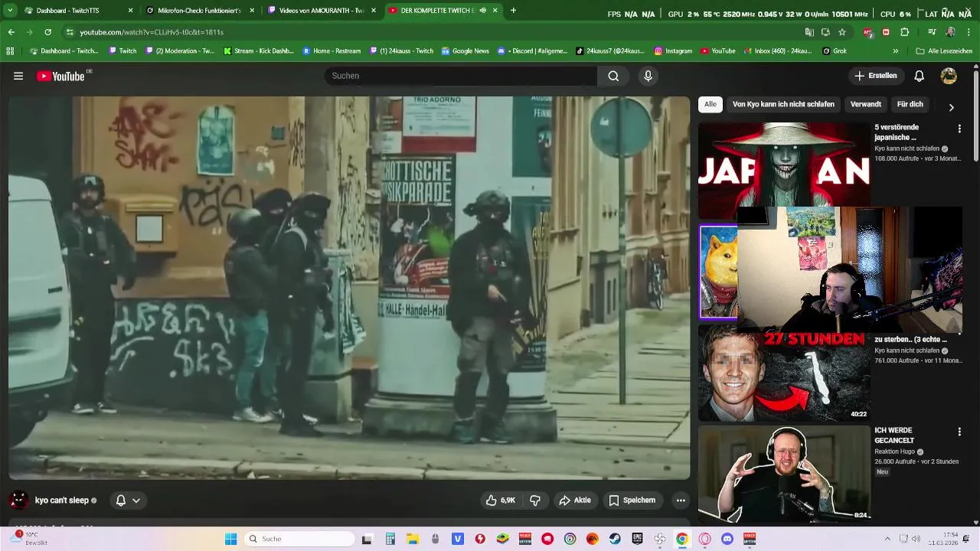Open Alle Lesezeichen folder
This screenshot has width=980, height=551.
coord(943,51)
